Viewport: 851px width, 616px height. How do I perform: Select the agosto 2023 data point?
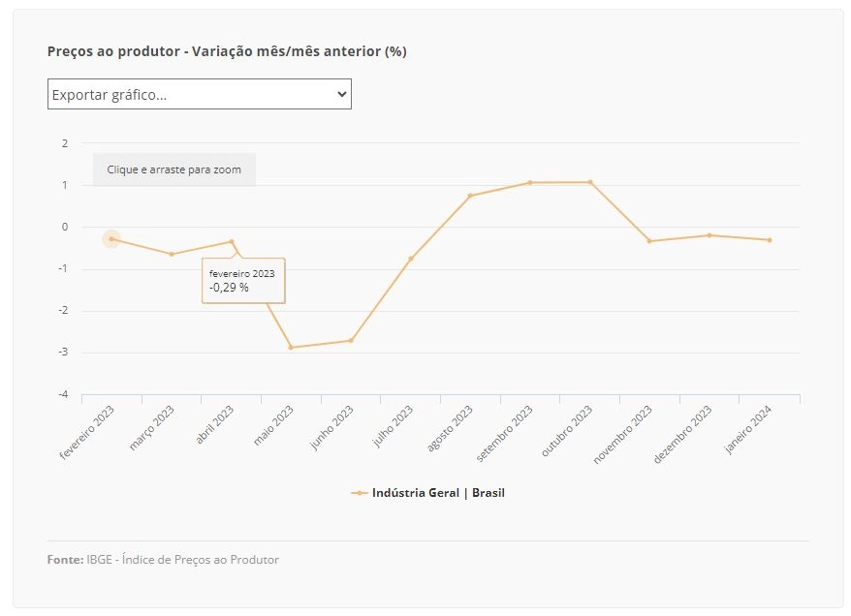[470, 196]
